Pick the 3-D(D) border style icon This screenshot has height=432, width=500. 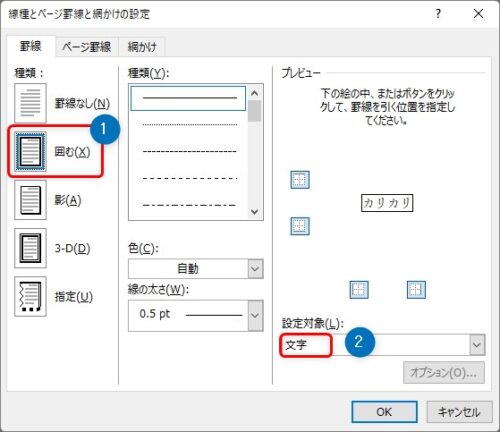tap(30, 248)
